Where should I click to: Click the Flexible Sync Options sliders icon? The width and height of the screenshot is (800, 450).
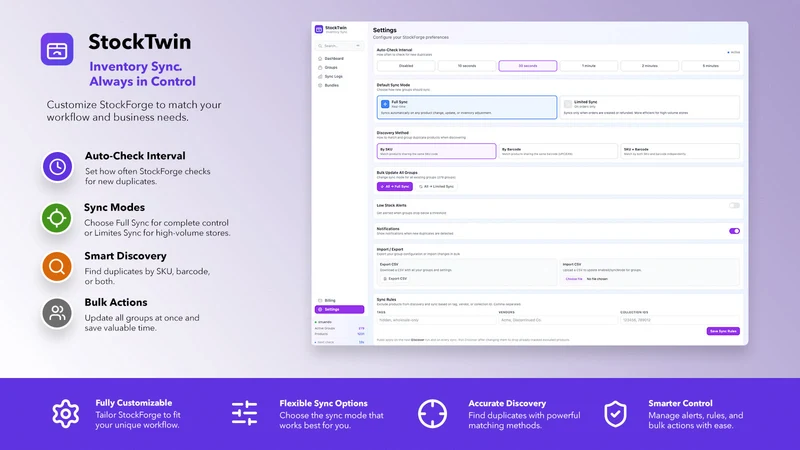pyautogui.click(x=244, y=413)
